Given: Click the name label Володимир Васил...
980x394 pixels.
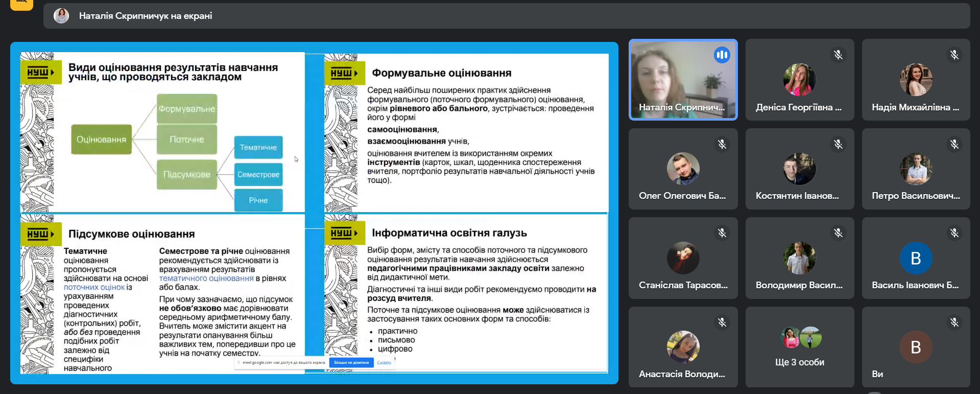Looking at the screenshot, I should [x=799, y=285].
